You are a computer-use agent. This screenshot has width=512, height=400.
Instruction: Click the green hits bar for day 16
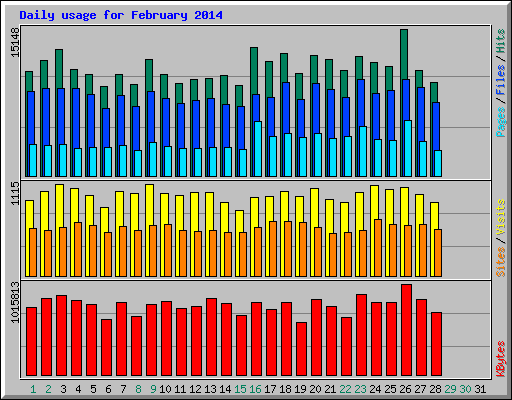(254, 70)
